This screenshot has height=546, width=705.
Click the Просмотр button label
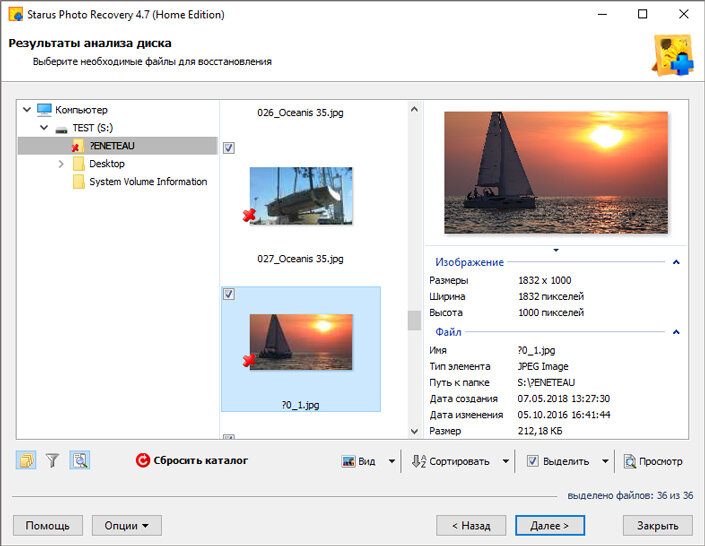(x=660, y=461)
